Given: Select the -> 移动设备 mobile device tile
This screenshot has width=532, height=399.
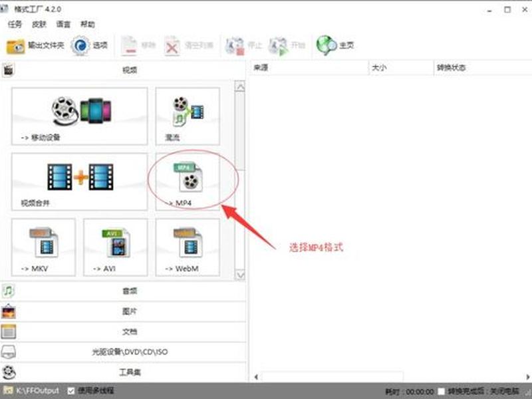Looking at the screenshot, I should [80, 116].
